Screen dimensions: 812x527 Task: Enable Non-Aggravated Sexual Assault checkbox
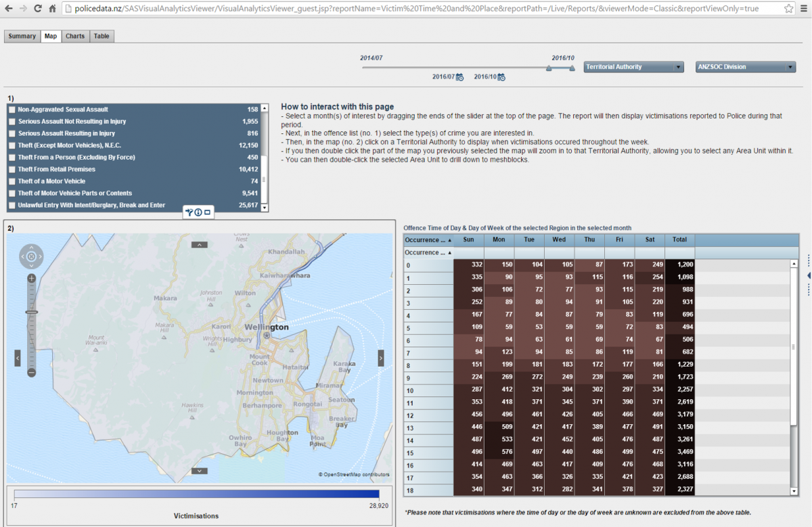coord(12,110)
